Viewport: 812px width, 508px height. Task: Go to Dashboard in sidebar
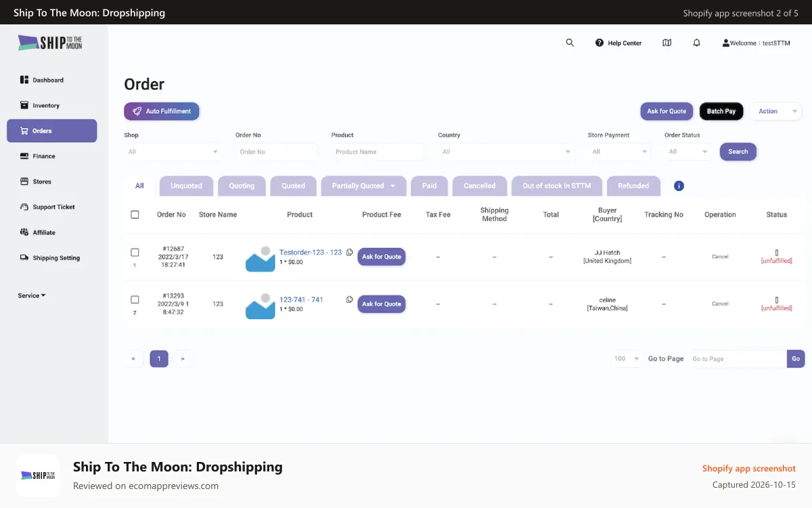52,80
